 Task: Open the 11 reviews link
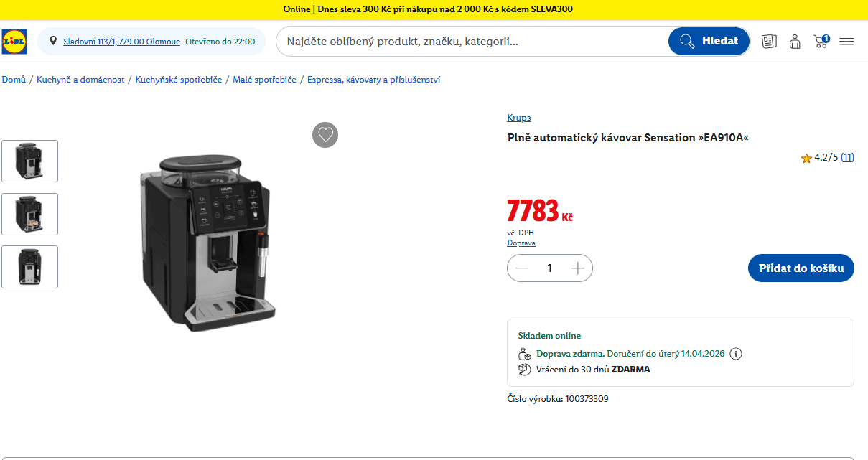(847, 158)
